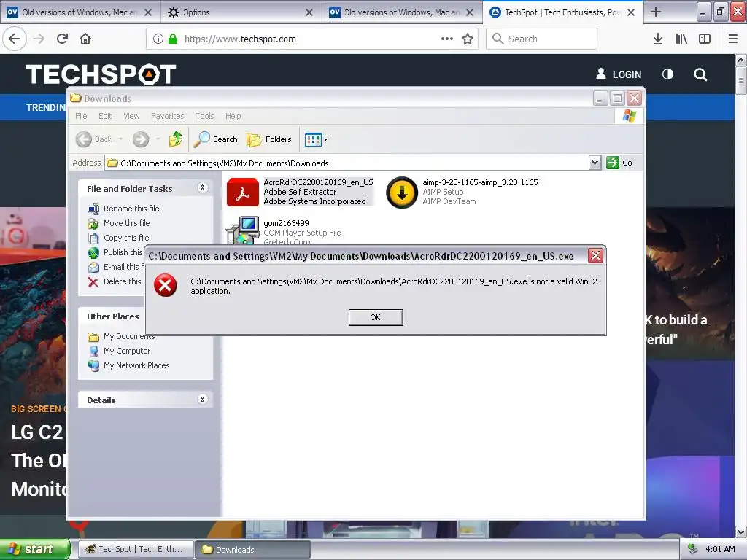Close the Options tab
The height and width of the screenshot is (560, 747).
click(x=309, y=12)
